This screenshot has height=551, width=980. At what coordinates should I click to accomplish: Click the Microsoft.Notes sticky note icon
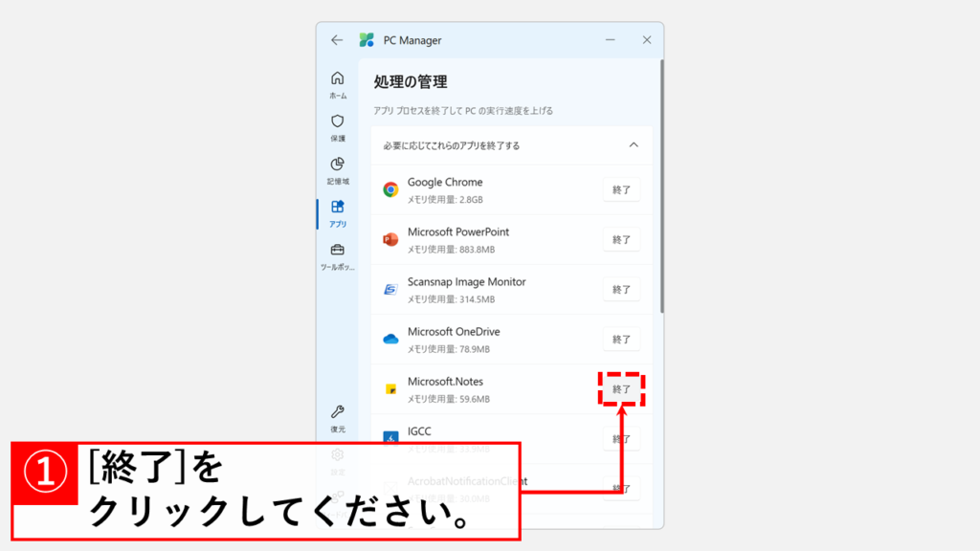pyautogui.click(x=390, y=389)
